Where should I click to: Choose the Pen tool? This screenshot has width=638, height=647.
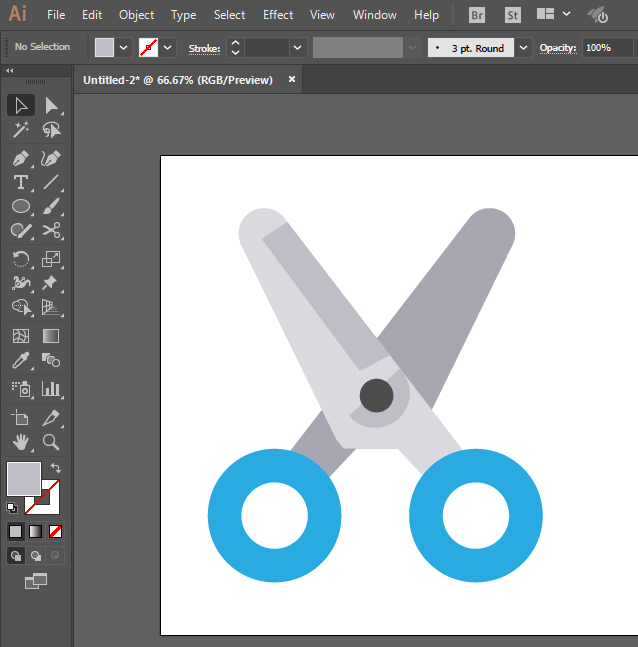[x=20, y=158]
